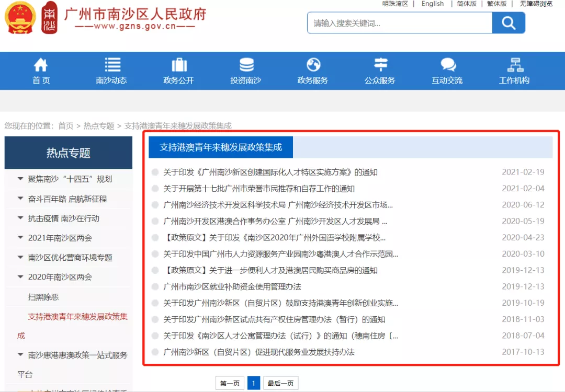Image resolution: width=565 pixels, height=392 pixels.
Task: Select the 支持港澳青年来穗发展政策集成 panel tab
Action: 221,147
